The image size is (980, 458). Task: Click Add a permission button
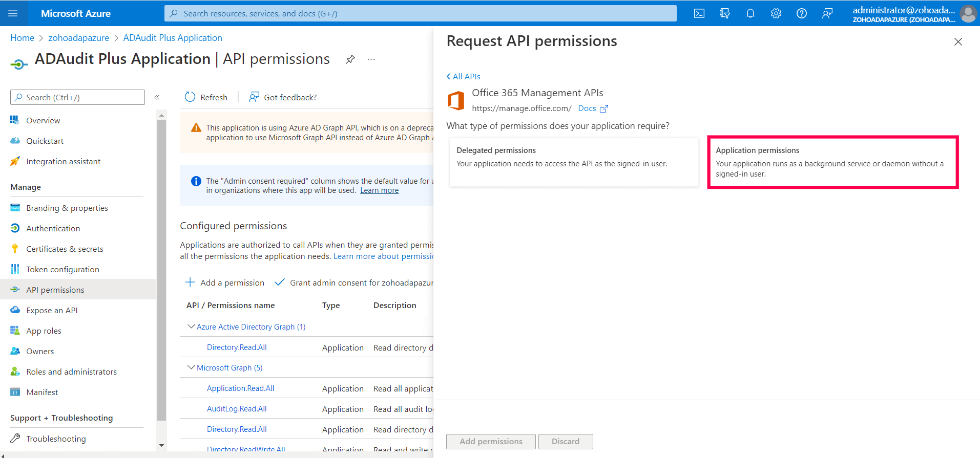[x=225, y=283]
